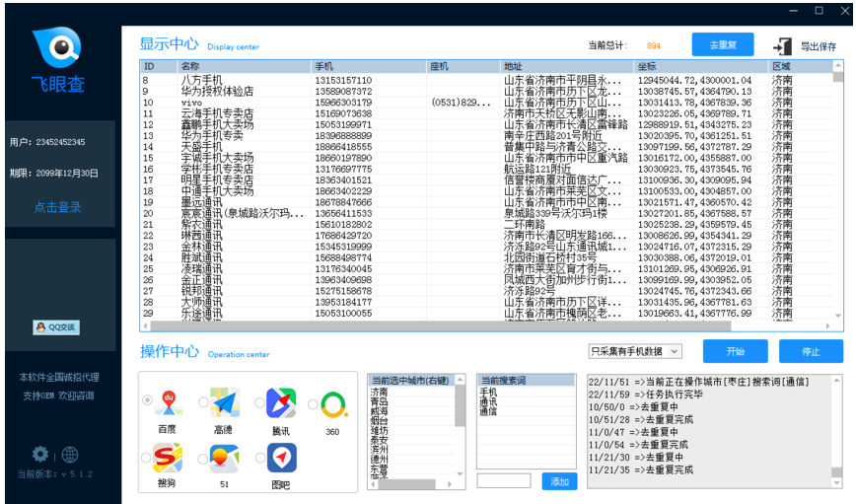Click the QQ交谈 chat badge
The image size is (856, 504).
(56, 327)
